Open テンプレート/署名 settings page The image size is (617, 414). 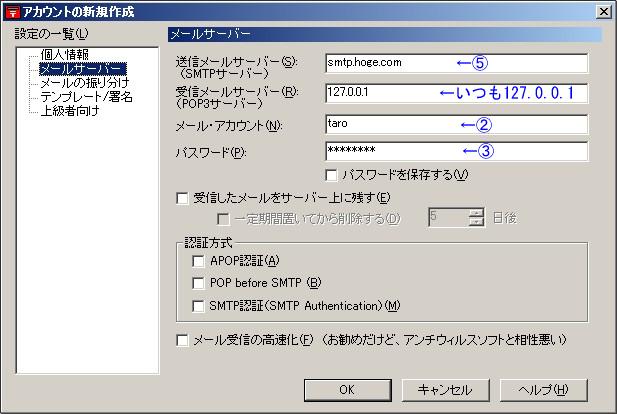click(87, 97)
